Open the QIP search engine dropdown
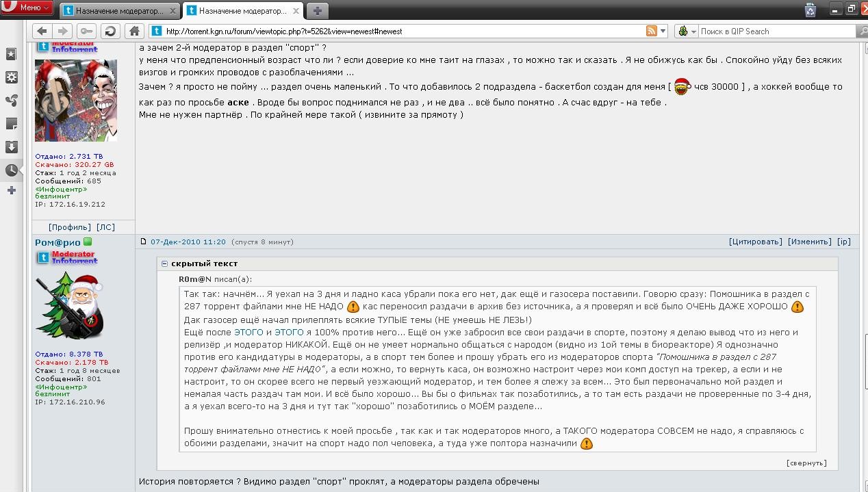Image resolution: width=868 pixels, height=492 pixels. tap(686, 31)
